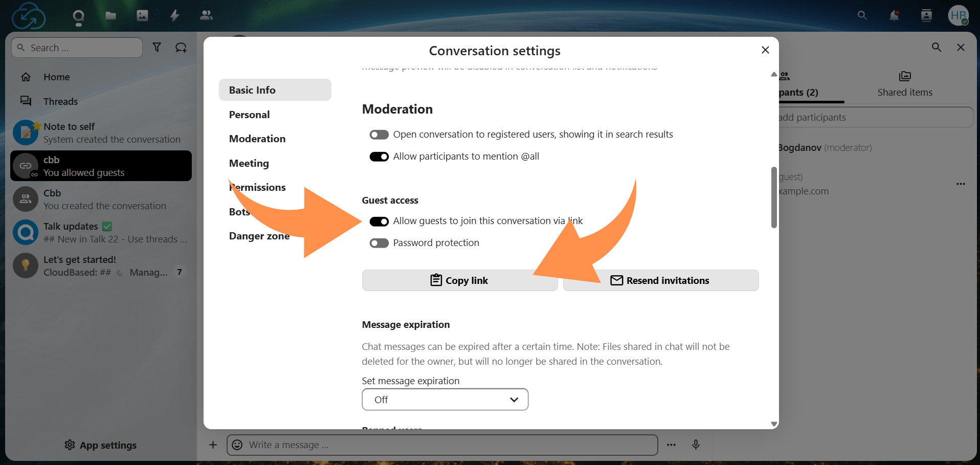Record a voice message with the microphone

click(696, 445)
